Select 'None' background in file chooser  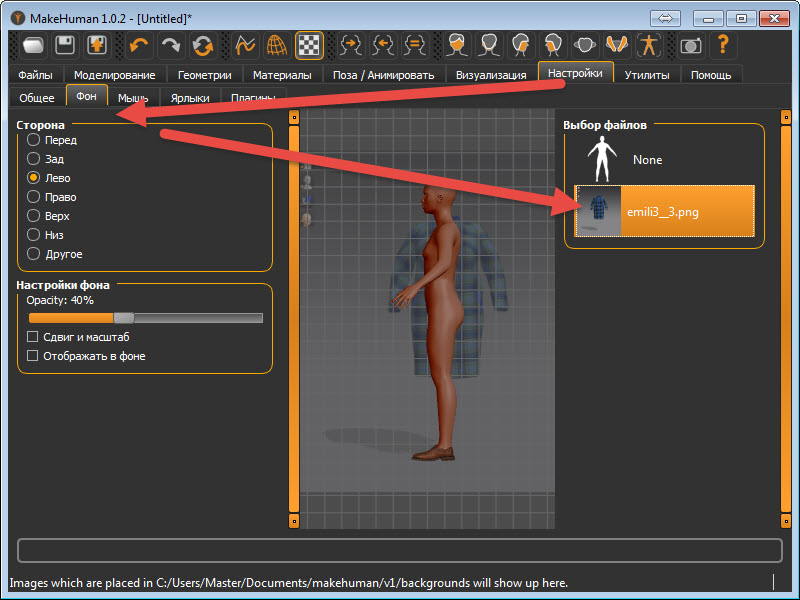coord(647,160)
